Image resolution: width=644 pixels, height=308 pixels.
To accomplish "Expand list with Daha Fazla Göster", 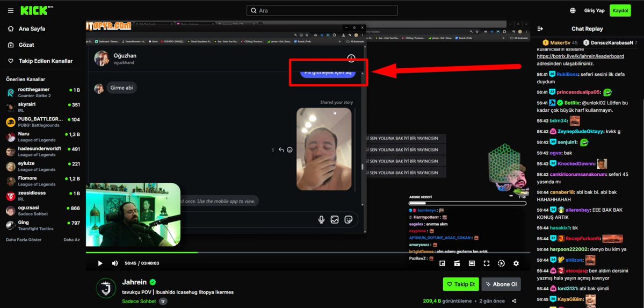I will click(x=24, y=240).
